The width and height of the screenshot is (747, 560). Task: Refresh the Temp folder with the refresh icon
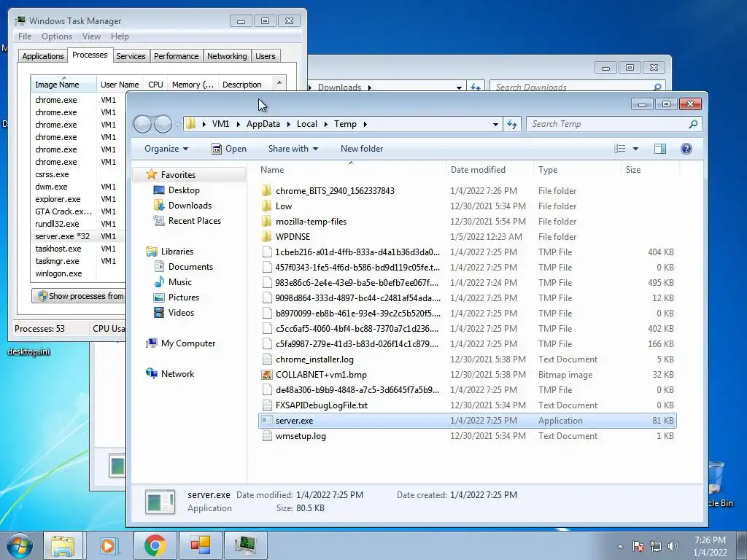click(x=512, y=124)
